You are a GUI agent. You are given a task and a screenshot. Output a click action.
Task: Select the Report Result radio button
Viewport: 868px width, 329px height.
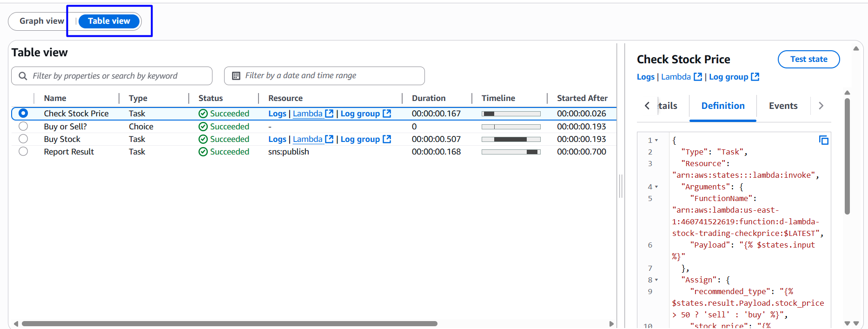tap(23, 151)
